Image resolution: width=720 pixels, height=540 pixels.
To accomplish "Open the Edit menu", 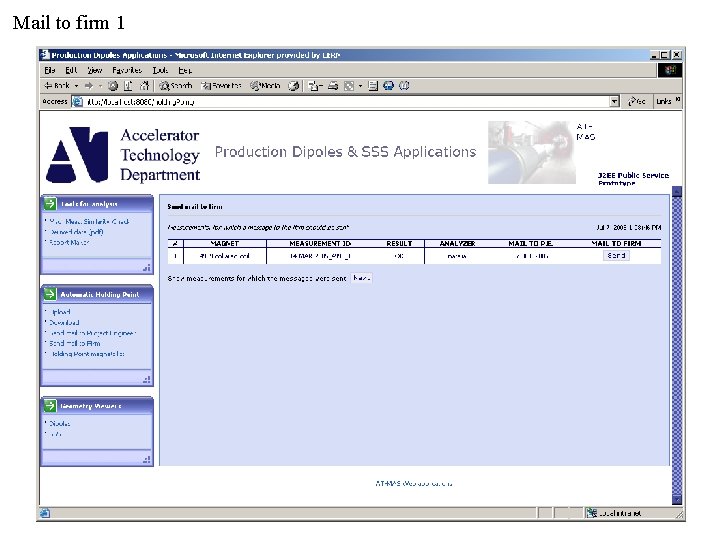I will tap(71, 71).
